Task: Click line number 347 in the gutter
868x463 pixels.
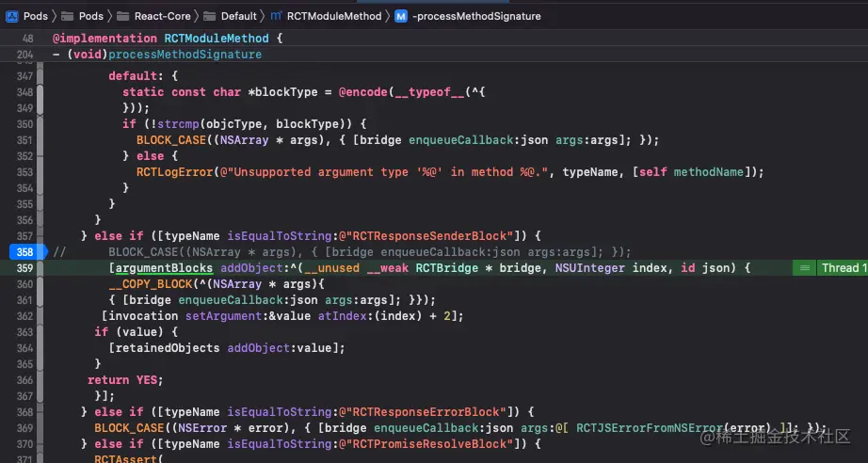Action: 24,76
